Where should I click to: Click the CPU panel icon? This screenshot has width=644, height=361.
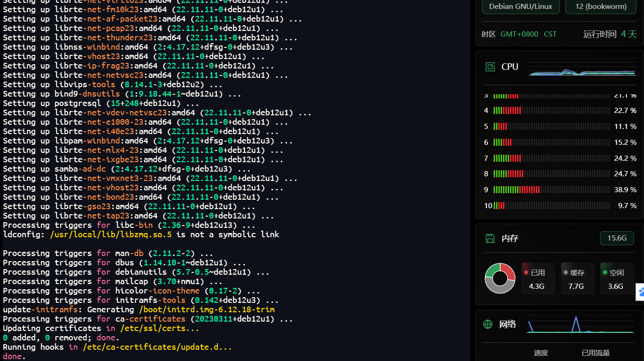click(490, 67)
